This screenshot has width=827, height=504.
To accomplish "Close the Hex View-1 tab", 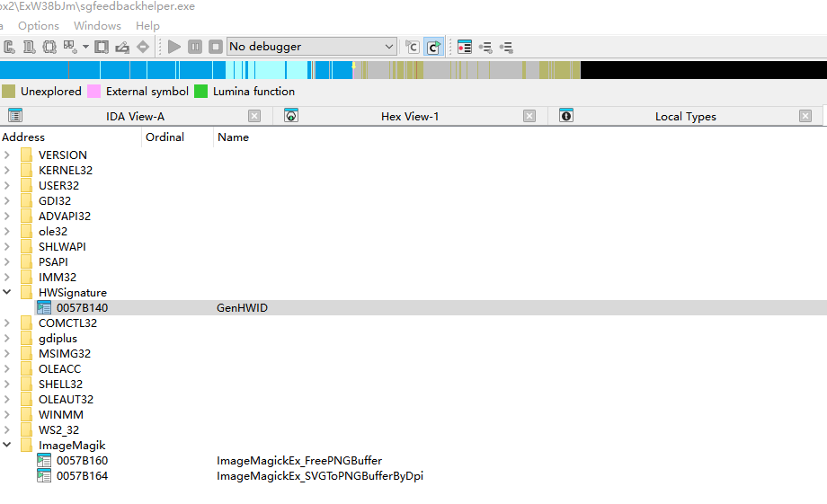I will [529, 116].
